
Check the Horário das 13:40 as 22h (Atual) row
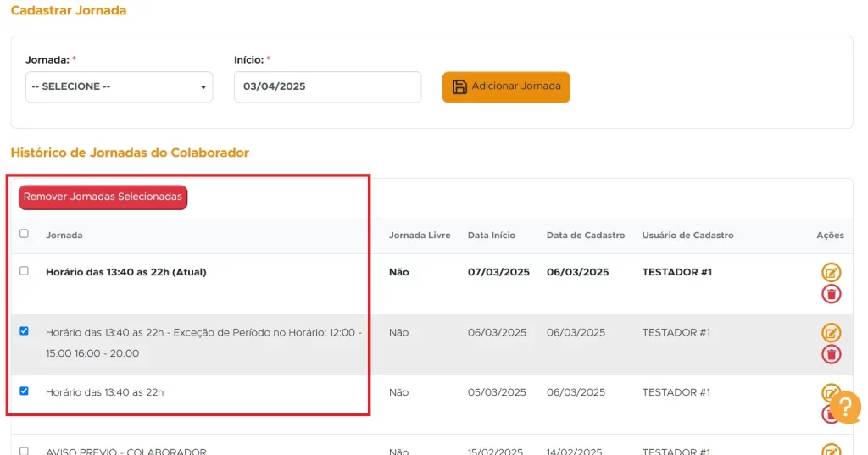pyautogui.click(x=24, y=271)
